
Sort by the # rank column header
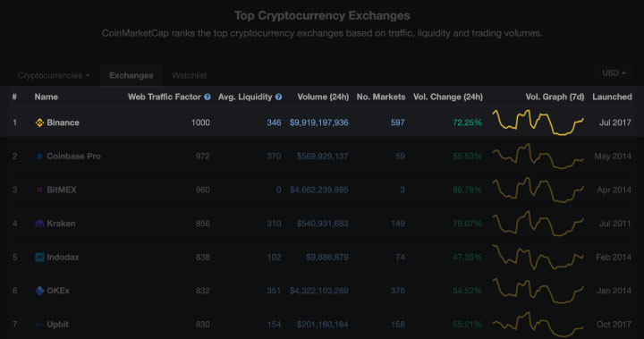click(x=14, y=97)
